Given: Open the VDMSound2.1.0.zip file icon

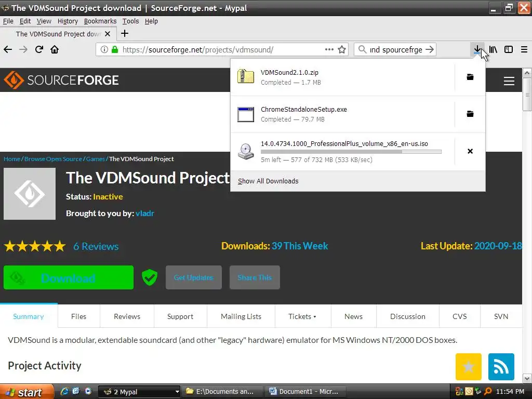Looking at the screenshot, I should [x=246, y=77].
